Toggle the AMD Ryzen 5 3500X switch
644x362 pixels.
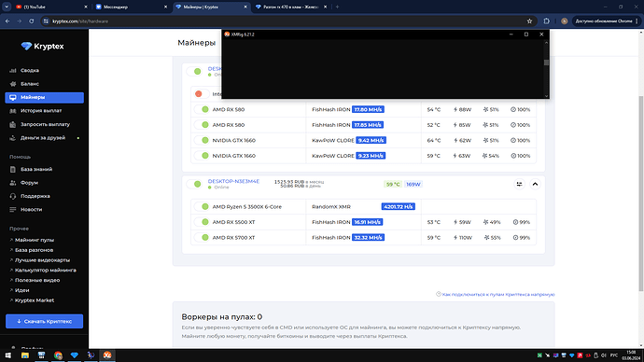pyautogui.click(x=202, y=207)
